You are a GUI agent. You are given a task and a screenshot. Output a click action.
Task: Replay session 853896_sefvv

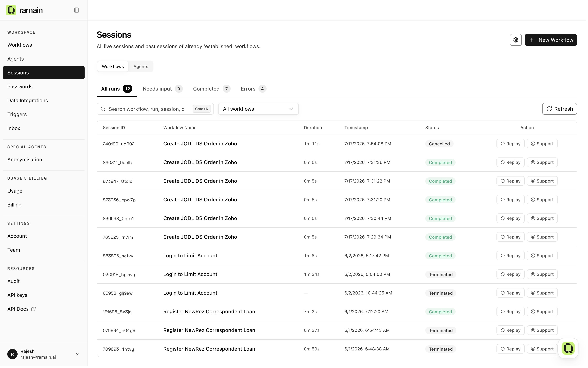pos(510,256)
